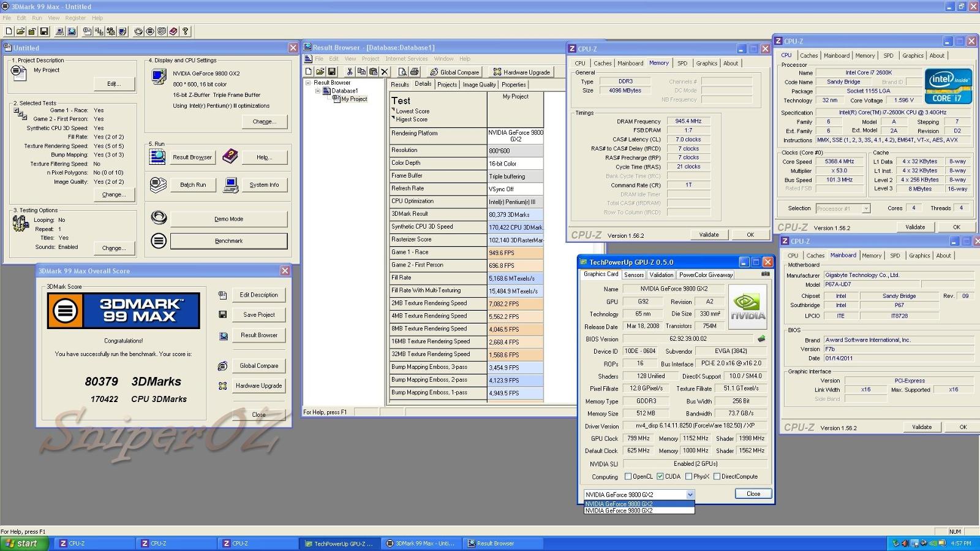The width and height of the screenshot is (980, 551).
Task: Open the SPD tab in Memory CPU-Z window
Action: (x=682, y=63)
